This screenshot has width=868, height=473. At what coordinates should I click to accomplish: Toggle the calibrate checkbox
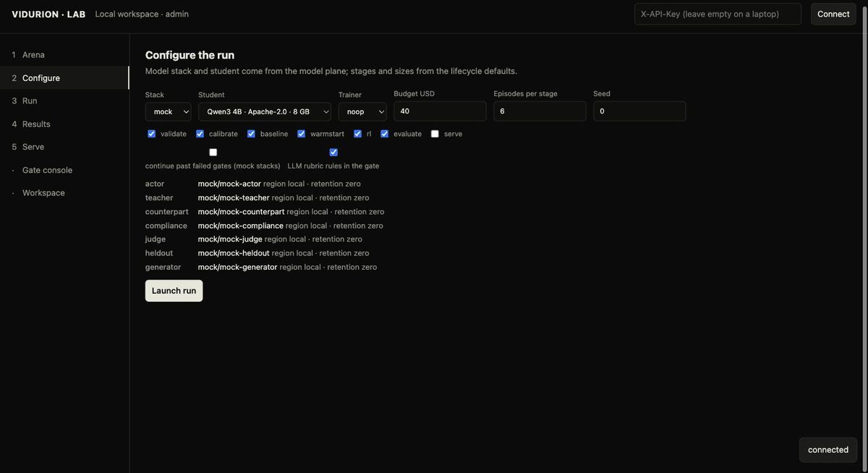(x=200, y=134)
